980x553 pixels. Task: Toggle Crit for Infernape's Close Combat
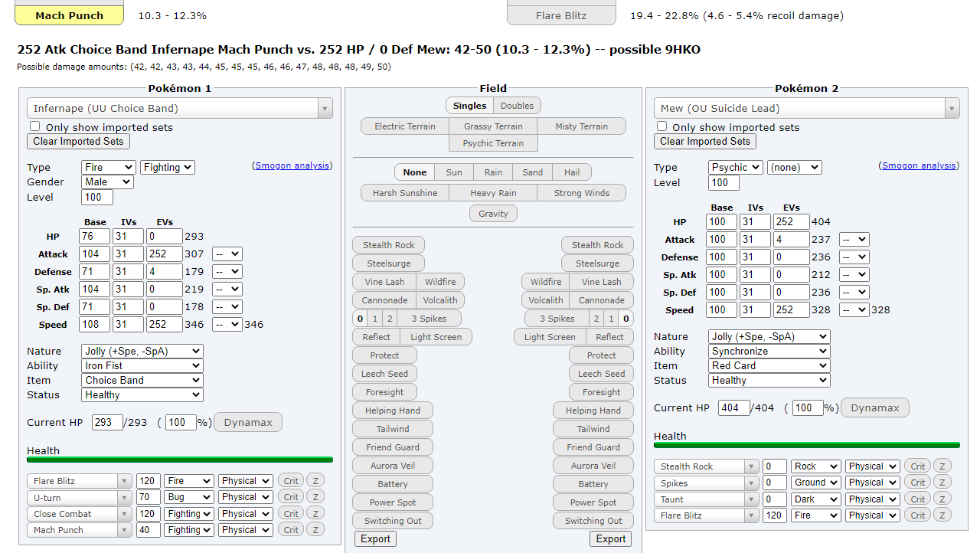(291, 514)
